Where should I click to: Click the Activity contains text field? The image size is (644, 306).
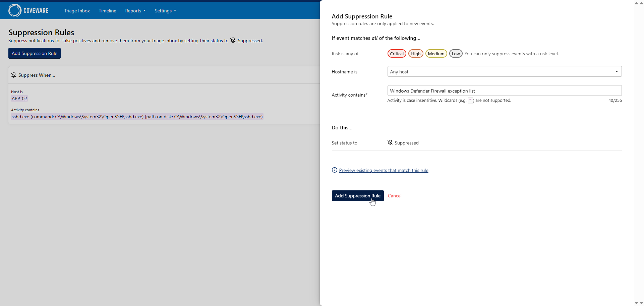(x=505, y=90)
